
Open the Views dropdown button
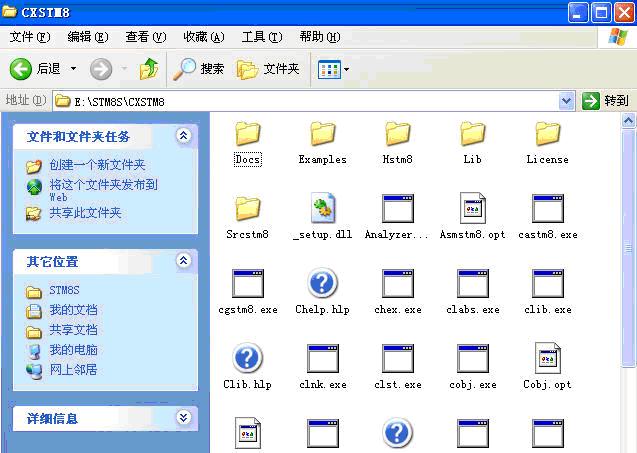click(333, 69)
